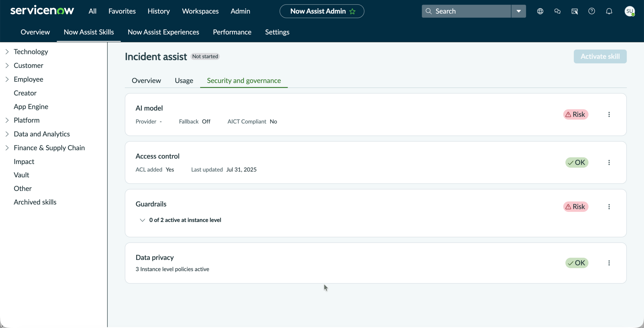644x328 pixels.
Task: Expand the Guardrails instance level details
Action: 142,220
